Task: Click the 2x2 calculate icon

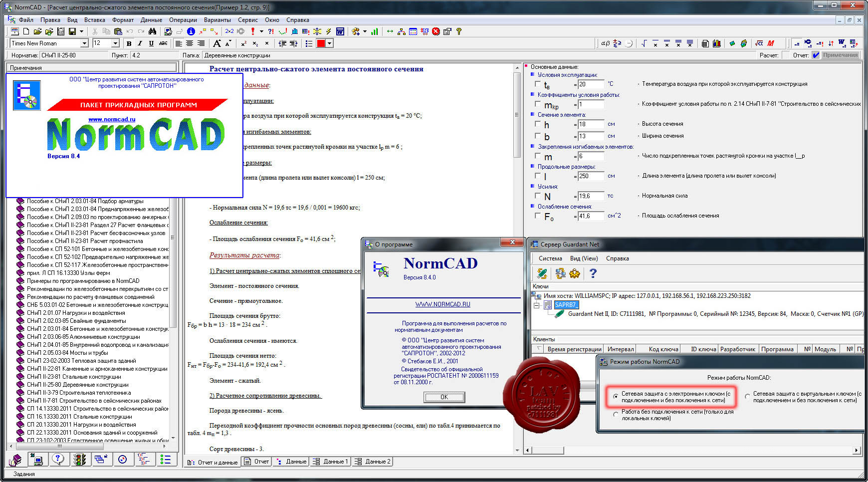Action: point(229,31)
